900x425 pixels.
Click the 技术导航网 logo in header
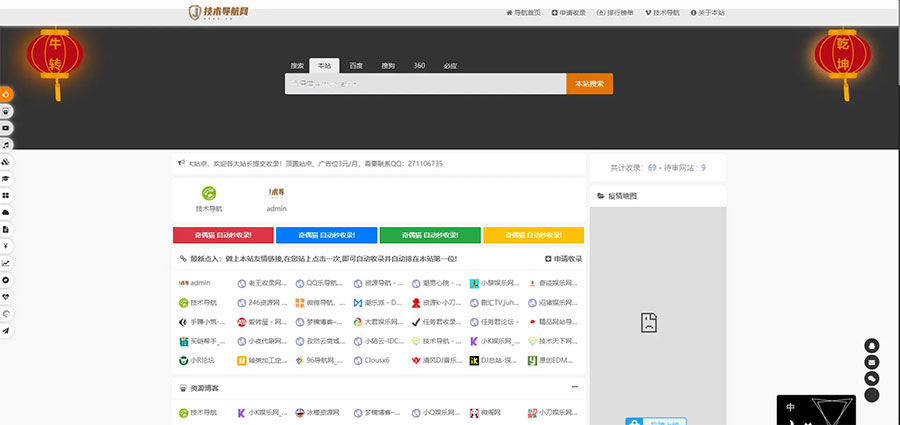(x=219, y=12)
